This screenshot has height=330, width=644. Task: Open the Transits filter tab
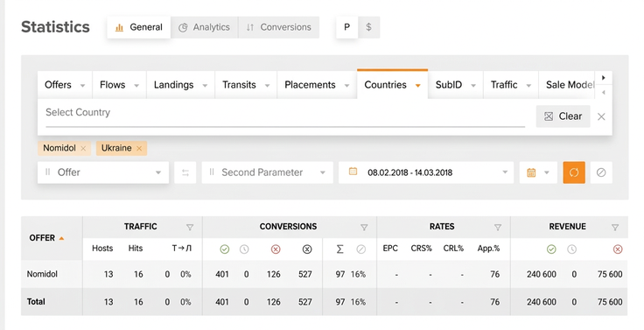click(246, 85)
